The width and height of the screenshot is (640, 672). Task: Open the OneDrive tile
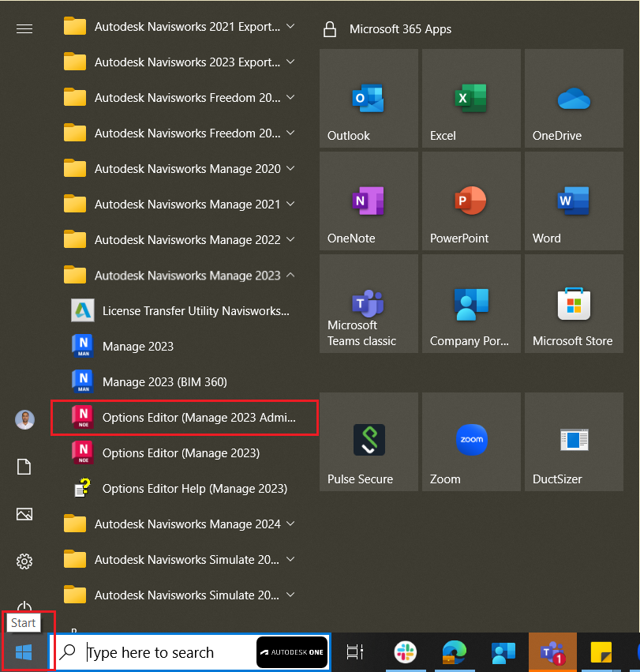(574, 98)
